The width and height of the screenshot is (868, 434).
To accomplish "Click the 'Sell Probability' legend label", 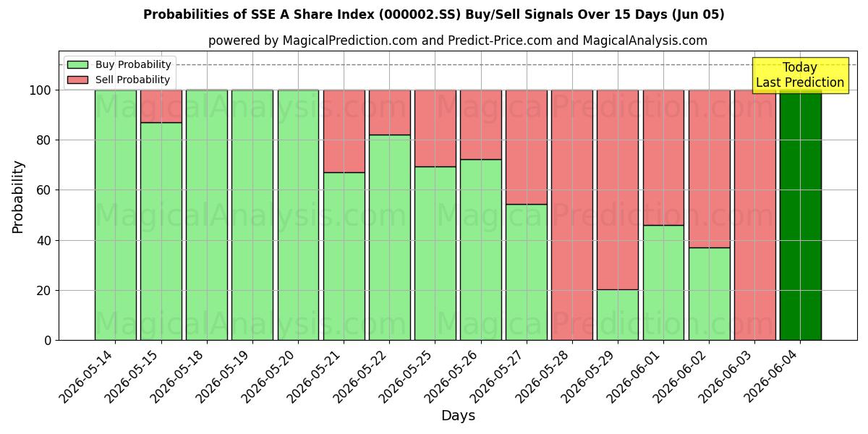I will click(x=132, y=80).
